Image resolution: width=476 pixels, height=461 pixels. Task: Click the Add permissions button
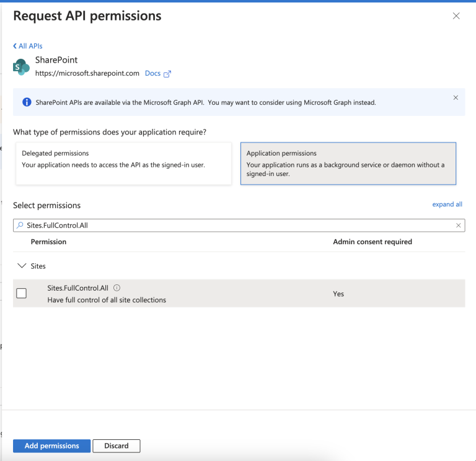click(x=52, y=446)
